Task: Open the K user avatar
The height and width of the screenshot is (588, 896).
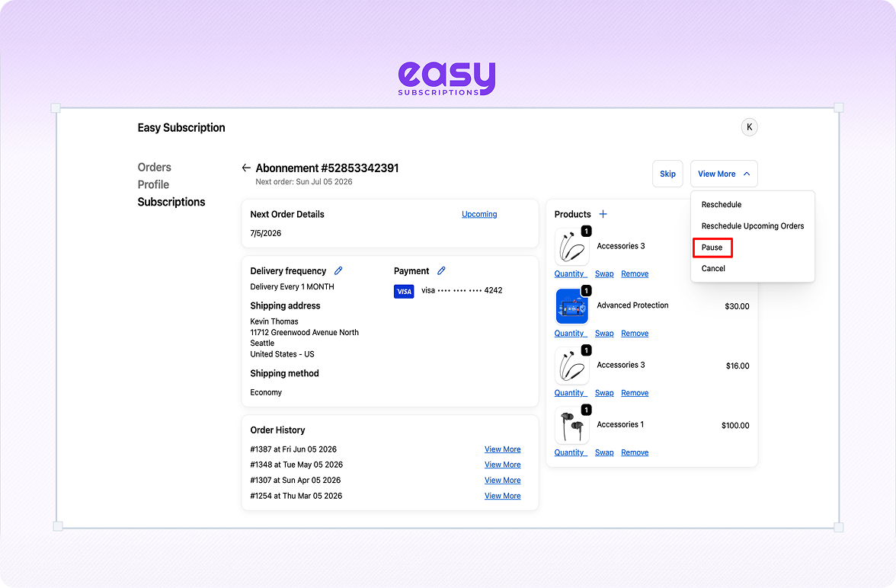Action: [x=749, y=127]
